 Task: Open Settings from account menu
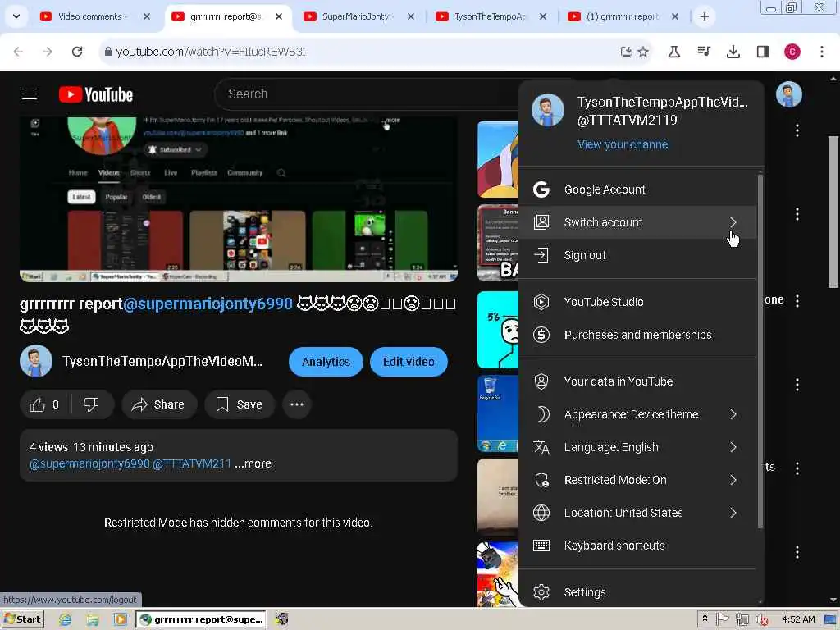click(637, 592)
